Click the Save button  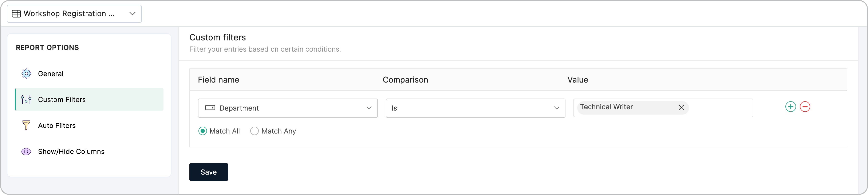click(208, 172)
